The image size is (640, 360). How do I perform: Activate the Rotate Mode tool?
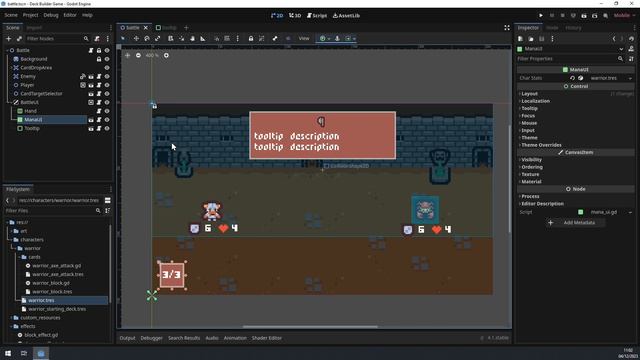147,38
